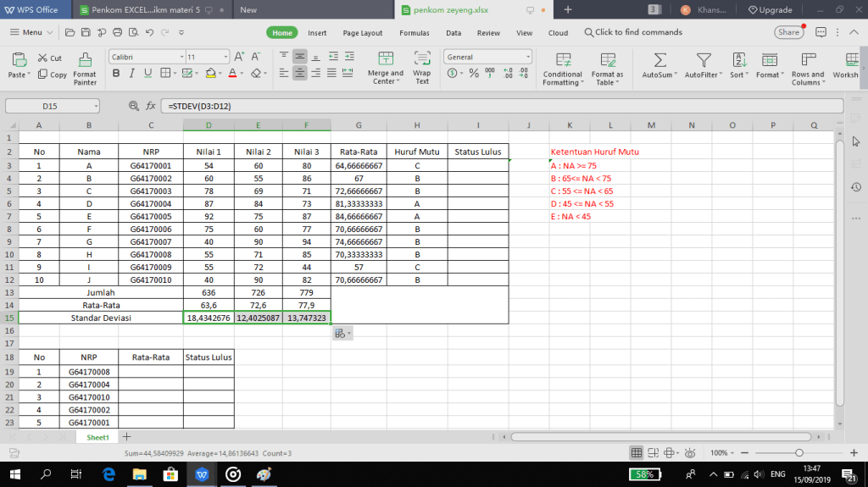
Task: Open the Calibri font name dropdown
Action: point(144,57)
